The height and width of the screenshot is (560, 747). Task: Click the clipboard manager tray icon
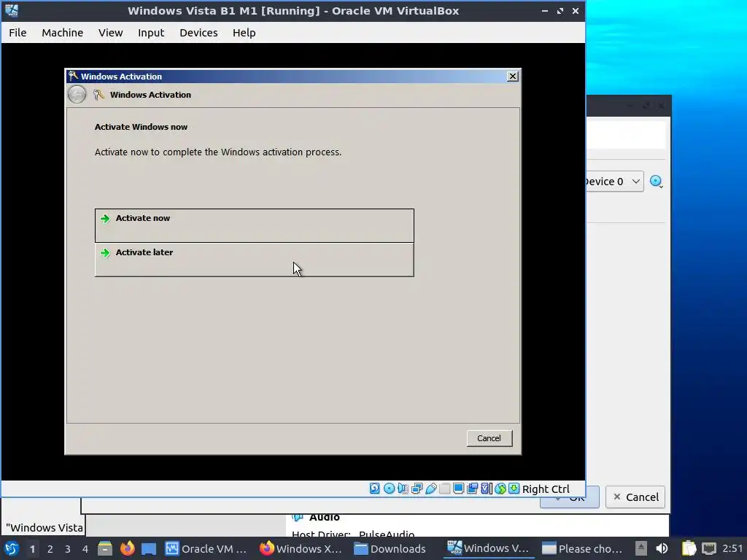[x=689, y=548]
